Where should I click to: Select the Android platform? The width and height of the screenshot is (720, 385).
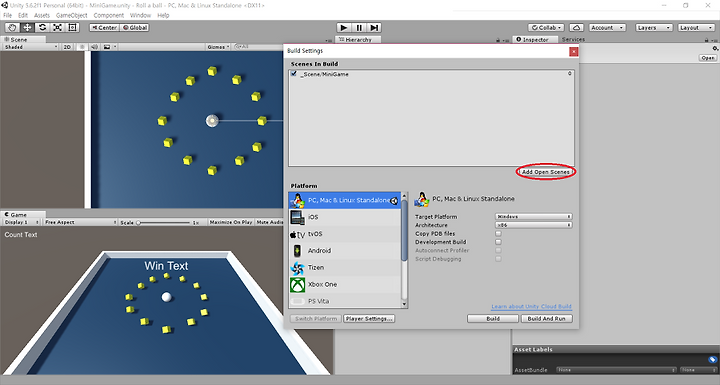point(345,250)
